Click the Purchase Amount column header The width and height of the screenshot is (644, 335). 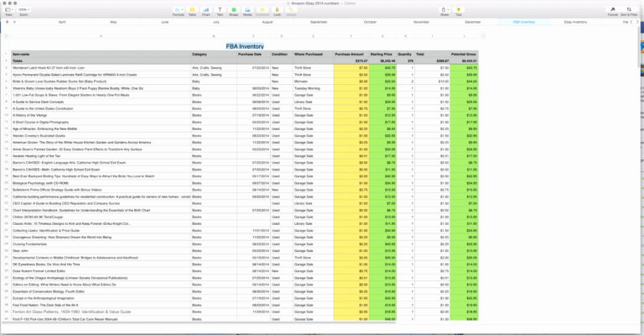tap(349, 55)
